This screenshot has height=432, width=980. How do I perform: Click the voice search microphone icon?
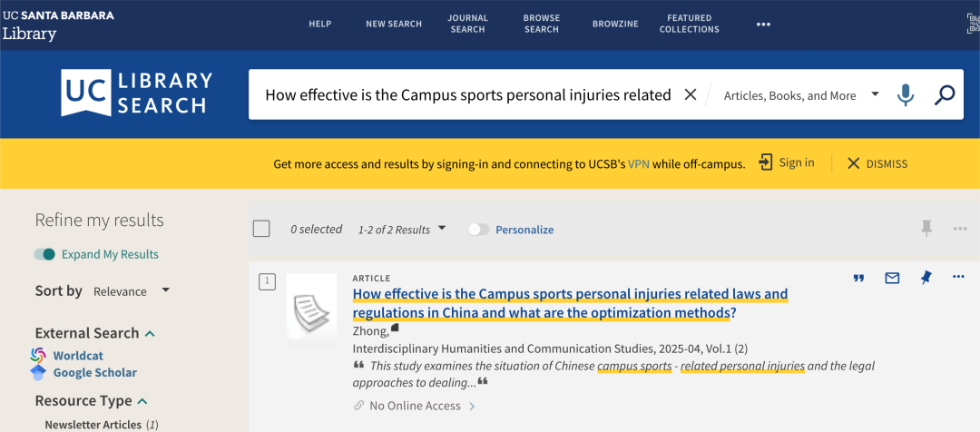(x=905, y=95)
